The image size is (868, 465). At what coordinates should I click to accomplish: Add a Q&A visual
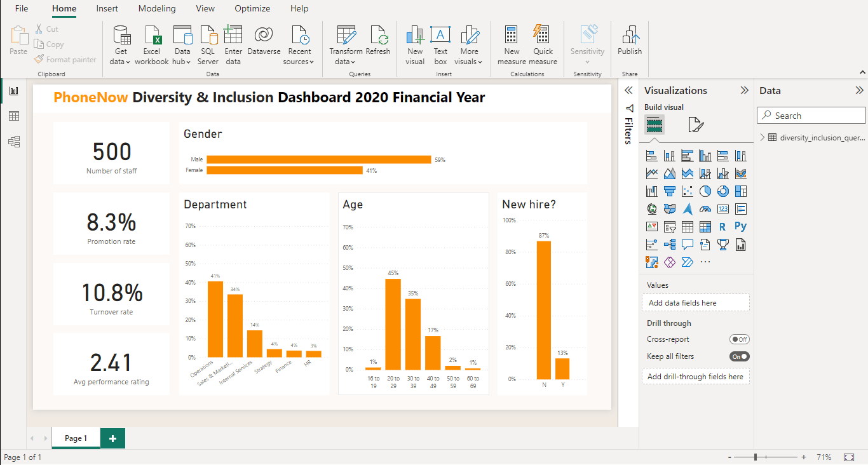[687, 245]
